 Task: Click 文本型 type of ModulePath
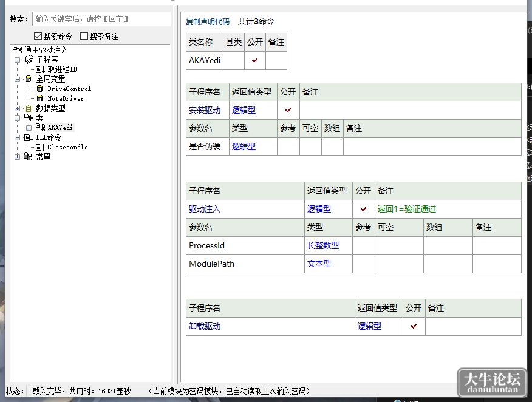click(x=319, y=264)
